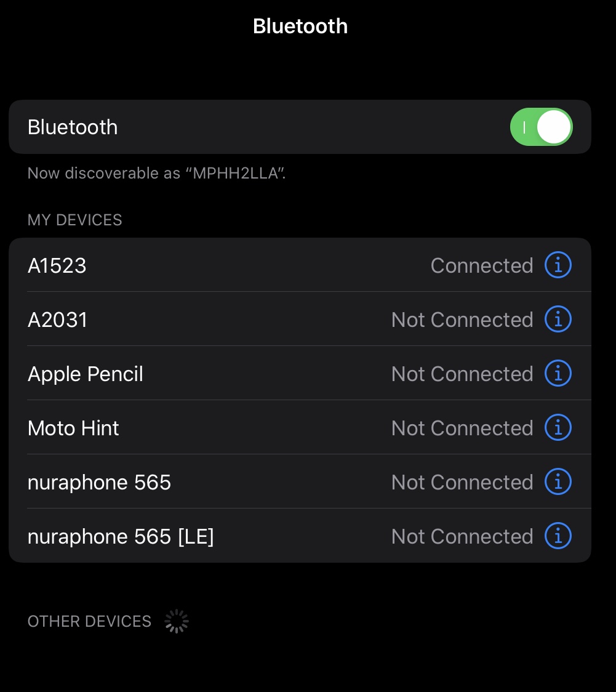Click the Other Devices loading spinner

tap(177, 622)
